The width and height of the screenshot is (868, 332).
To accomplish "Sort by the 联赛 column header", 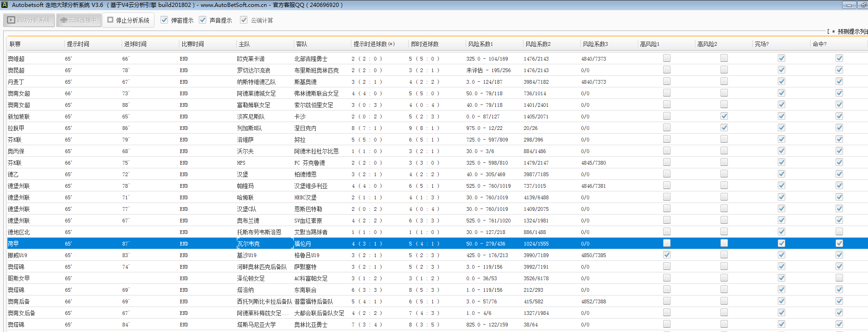I will pyautogui.click(x=15, y=44).
